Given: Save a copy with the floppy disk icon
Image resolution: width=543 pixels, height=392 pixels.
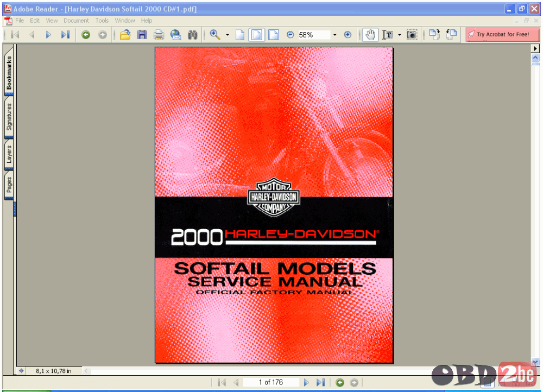Looking at the screenshot, I should (x=142, y=35).
